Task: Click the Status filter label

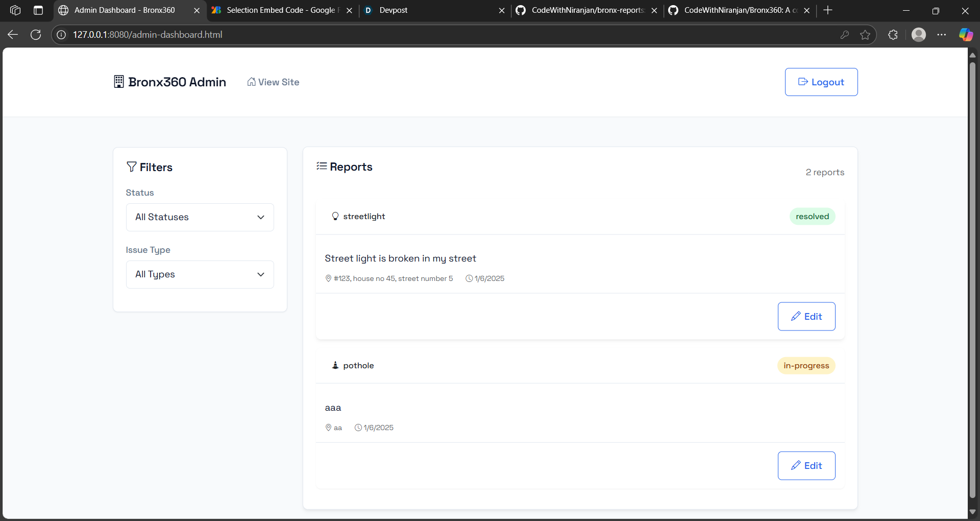Action: coord(140,193)
